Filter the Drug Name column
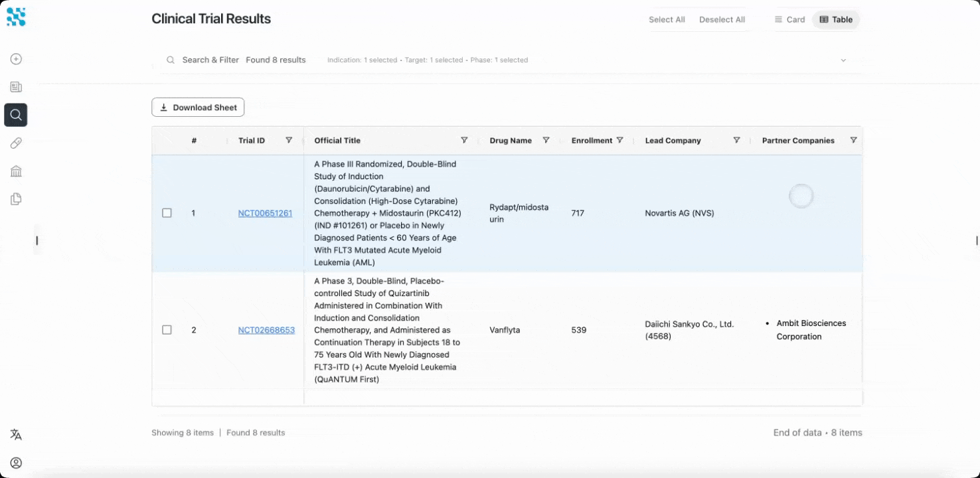980x478 pixels. [546, 140]
